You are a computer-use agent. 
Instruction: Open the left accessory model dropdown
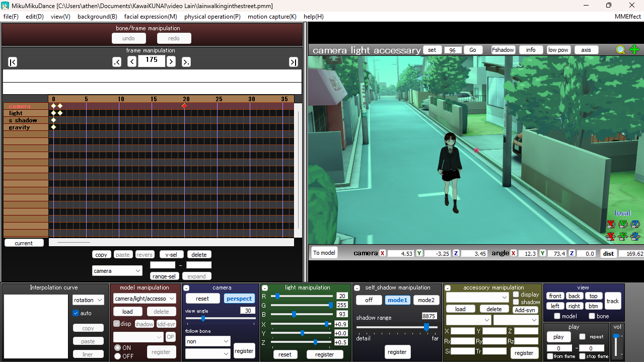pos(468,320)
